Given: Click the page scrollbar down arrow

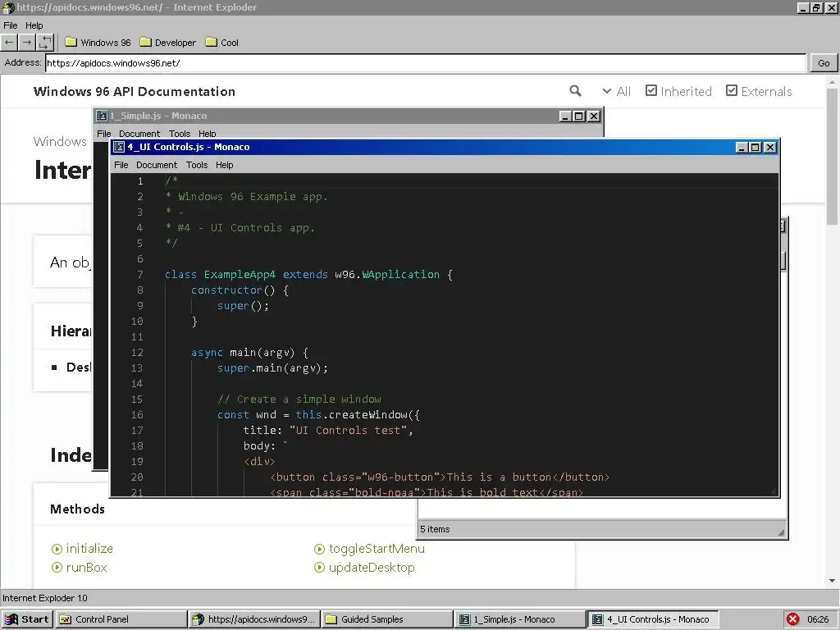Looking at the screenshot, I should [x=832, y=581].
